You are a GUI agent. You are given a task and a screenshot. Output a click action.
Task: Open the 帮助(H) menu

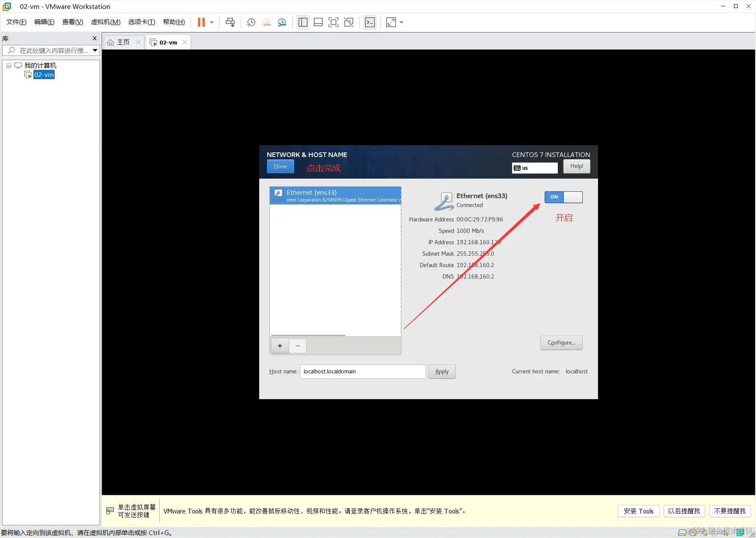[174, 22]
